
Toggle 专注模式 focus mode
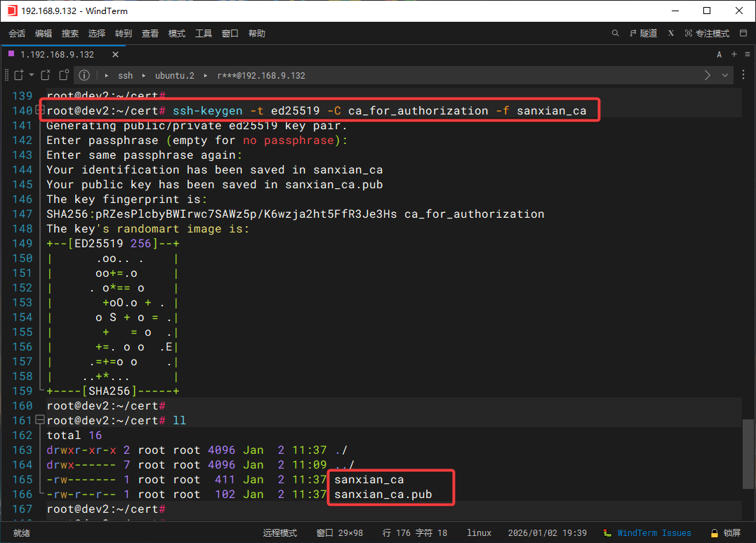(x=707, y=33)
